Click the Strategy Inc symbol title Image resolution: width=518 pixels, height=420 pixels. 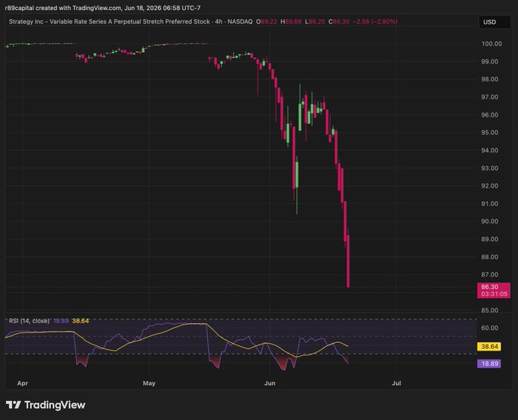[x=130, y=21]
